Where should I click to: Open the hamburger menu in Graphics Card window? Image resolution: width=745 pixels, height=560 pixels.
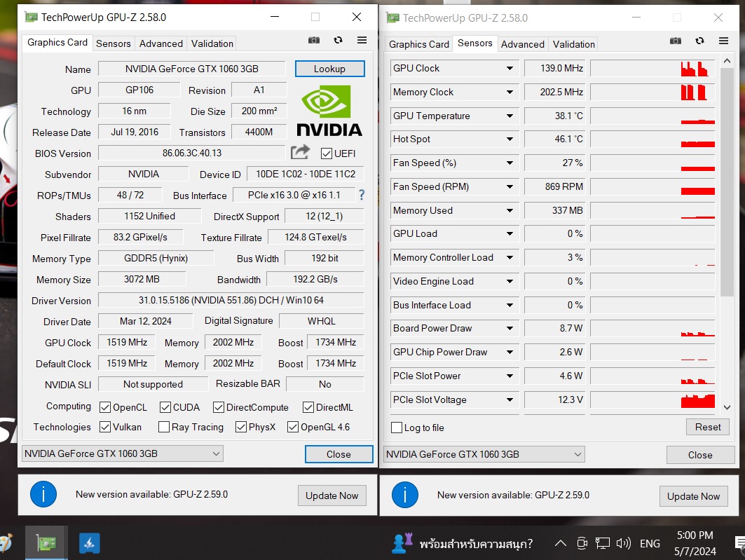coord(362,41)
